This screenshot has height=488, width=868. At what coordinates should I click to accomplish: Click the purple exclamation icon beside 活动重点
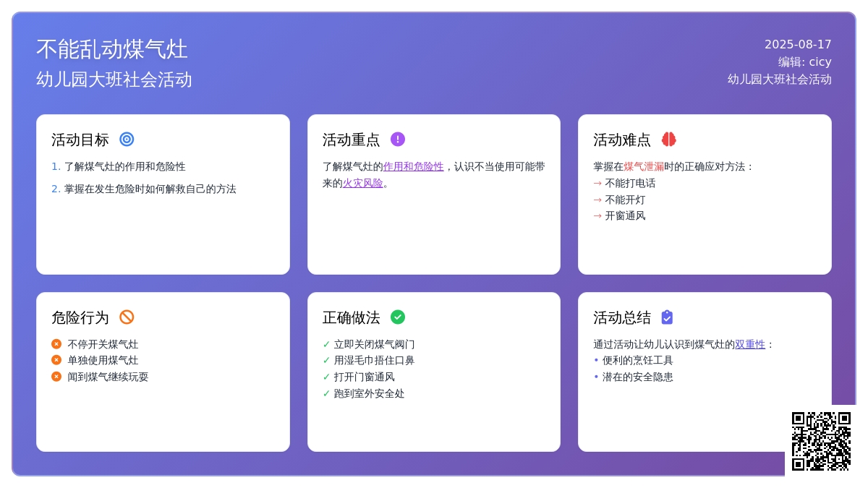(398, 140)
